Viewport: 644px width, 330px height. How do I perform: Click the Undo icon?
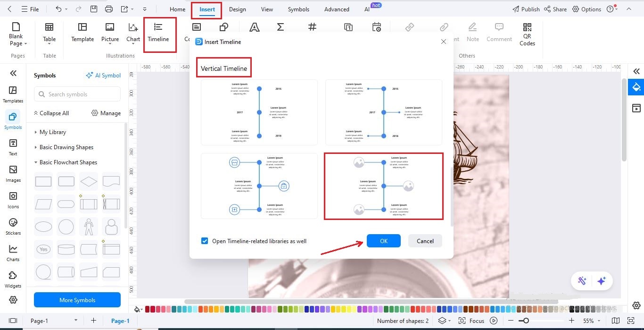[x=58, y=9]
